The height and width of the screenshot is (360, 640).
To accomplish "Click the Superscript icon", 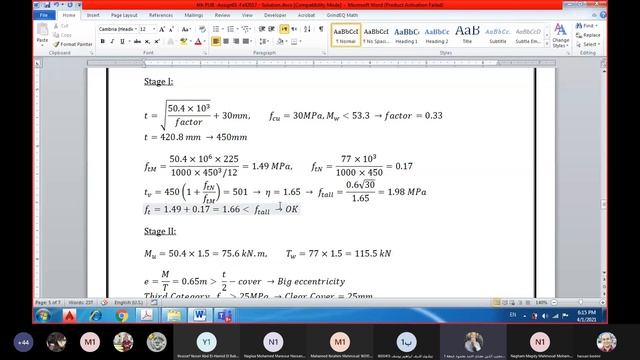I will pyautogui.click(x=157, y=41).
